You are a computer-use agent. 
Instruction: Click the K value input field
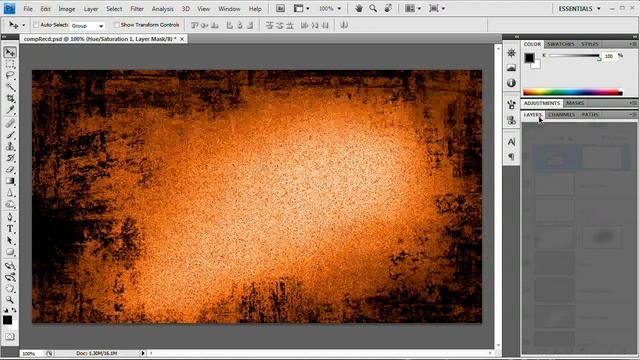point(609,56)
